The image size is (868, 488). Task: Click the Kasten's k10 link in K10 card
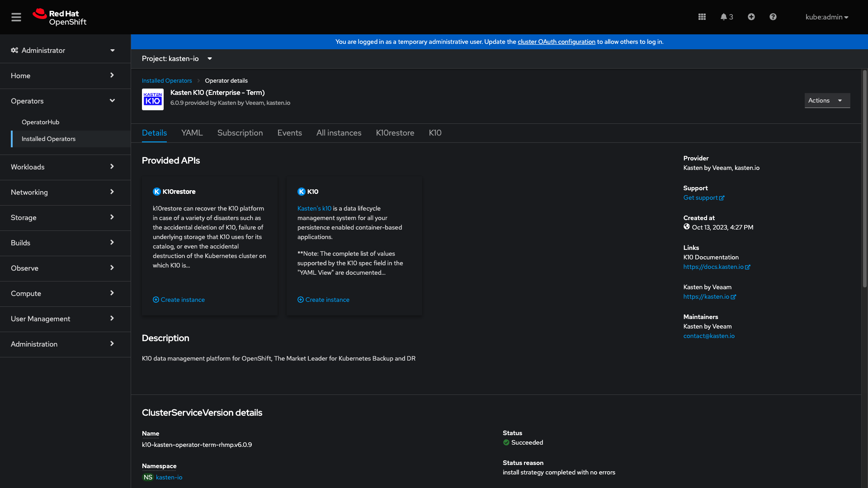click(314, 208)
